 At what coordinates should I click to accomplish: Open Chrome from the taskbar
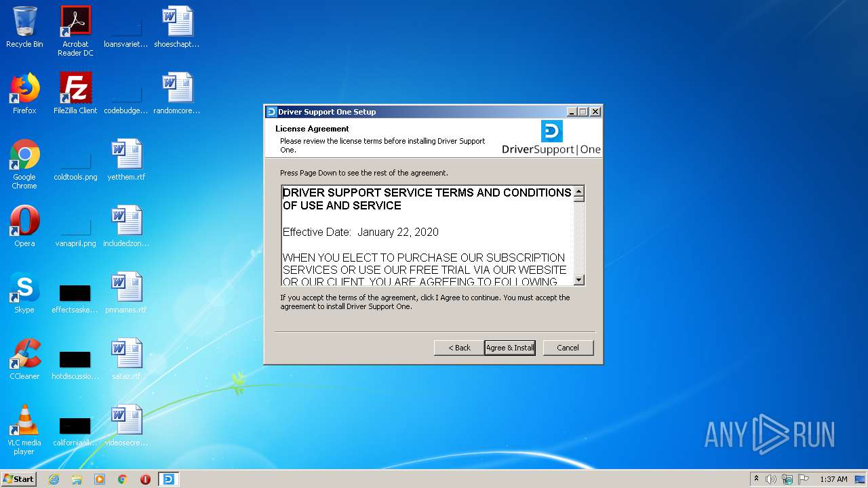tap(123, 479)
